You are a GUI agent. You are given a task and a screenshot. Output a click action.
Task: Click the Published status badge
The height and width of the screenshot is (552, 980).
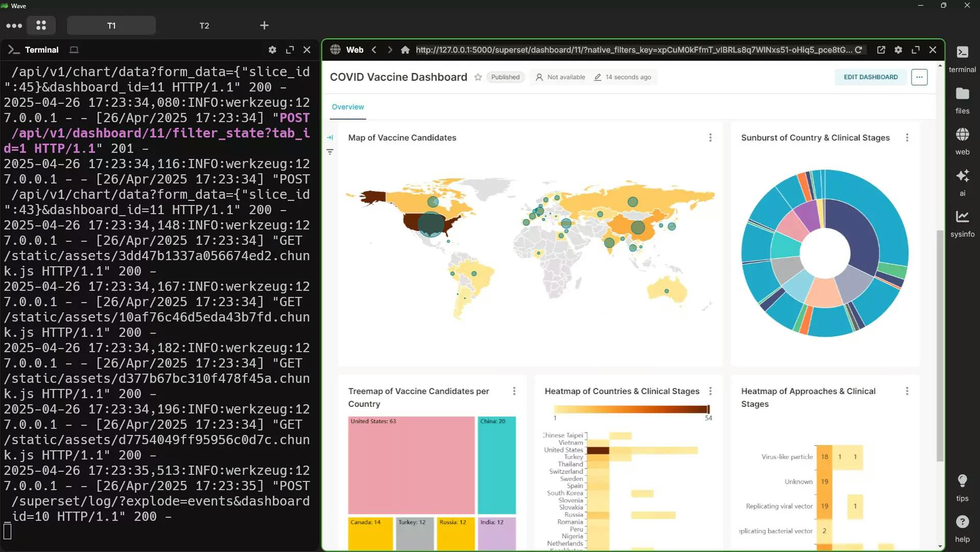[x=505, y=77]
